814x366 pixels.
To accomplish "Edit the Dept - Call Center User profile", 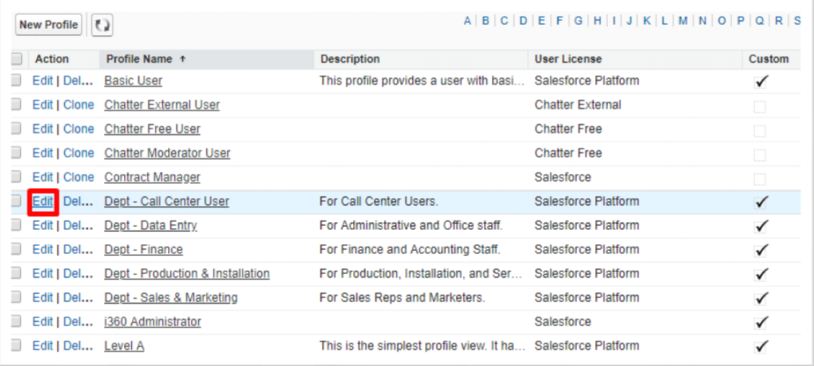I will pyautogui.click(x=43, y=201).
